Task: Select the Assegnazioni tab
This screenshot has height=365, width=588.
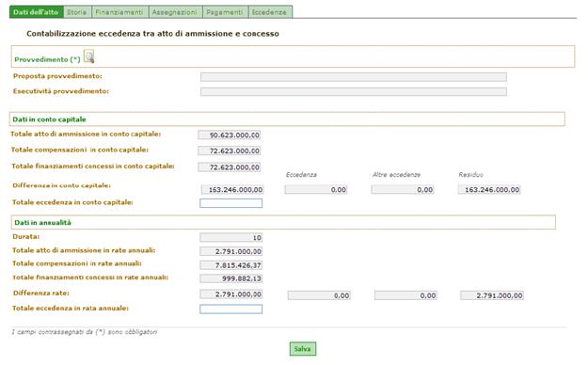Action: coord(175,12)
